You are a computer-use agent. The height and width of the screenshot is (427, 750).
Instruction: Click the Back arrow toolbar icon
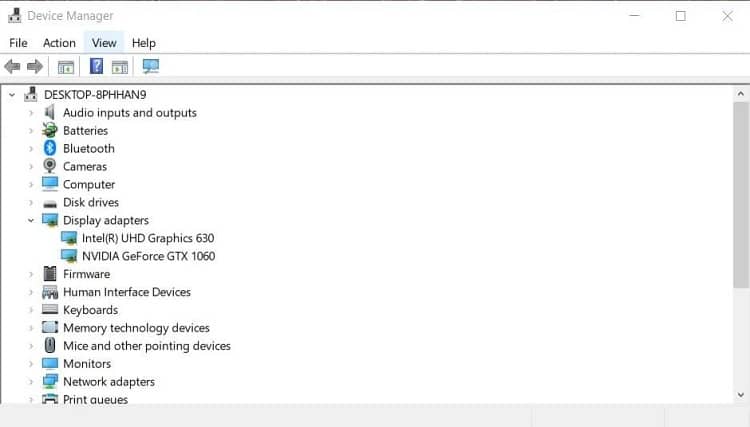coord(12,66)
